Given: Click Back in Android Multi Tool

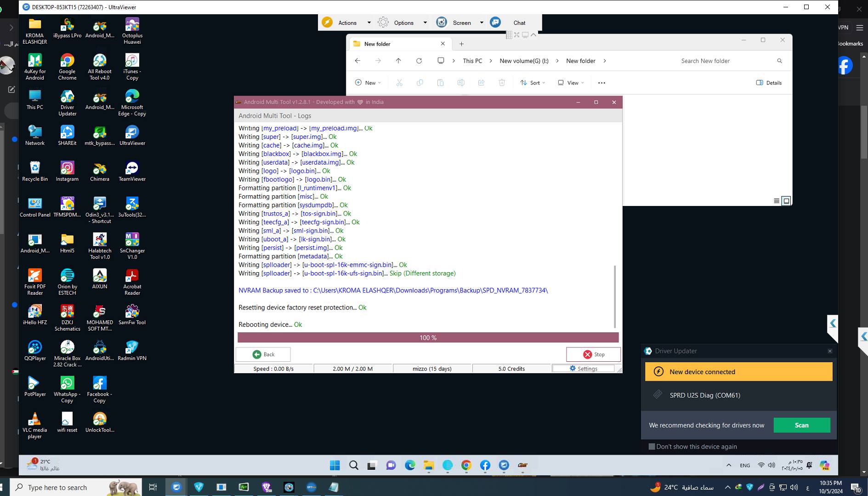Looking at the screenshot, I should [x=263, y=354].
